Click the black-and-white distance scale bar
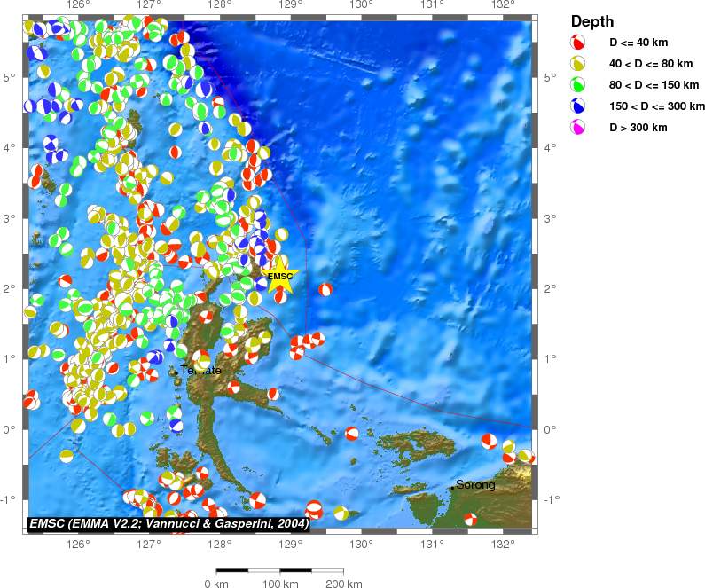Viewport: 705px width, 588px height. 279,570
